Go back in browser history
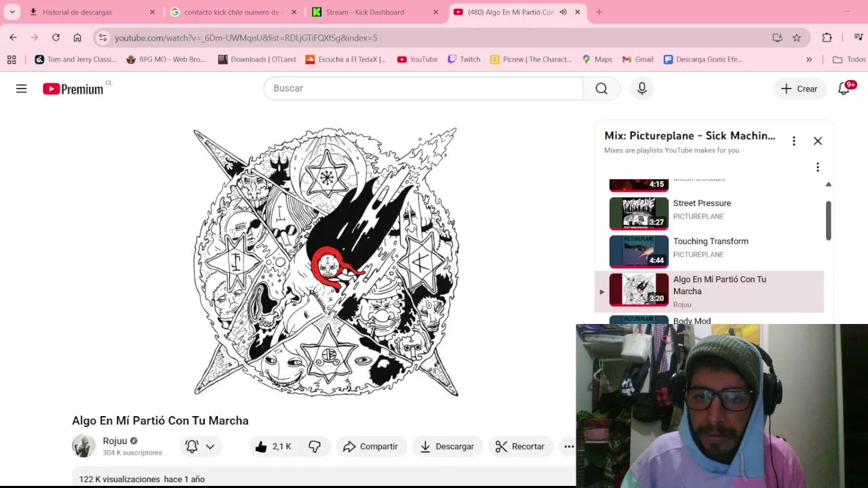The height and width of the screenshot is (488, 868). click(13, 38)
